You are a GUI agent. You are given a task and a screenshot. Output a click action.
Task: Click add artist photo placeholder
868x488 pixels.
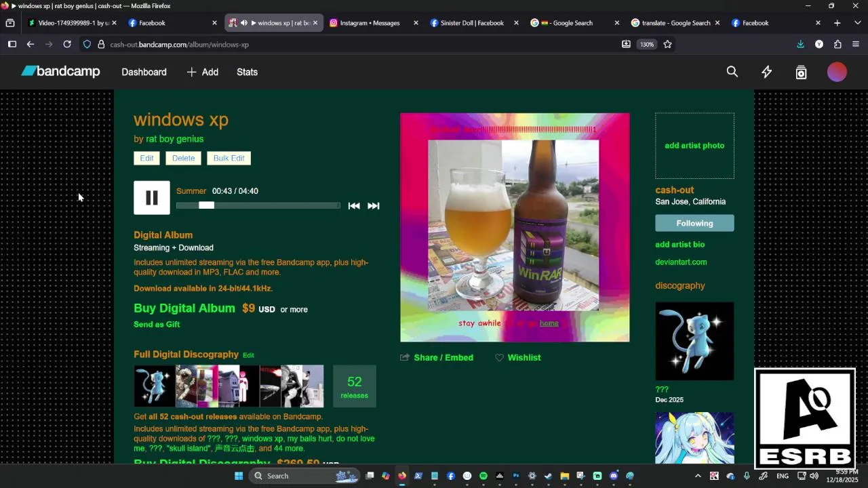(x=694, y=146)
